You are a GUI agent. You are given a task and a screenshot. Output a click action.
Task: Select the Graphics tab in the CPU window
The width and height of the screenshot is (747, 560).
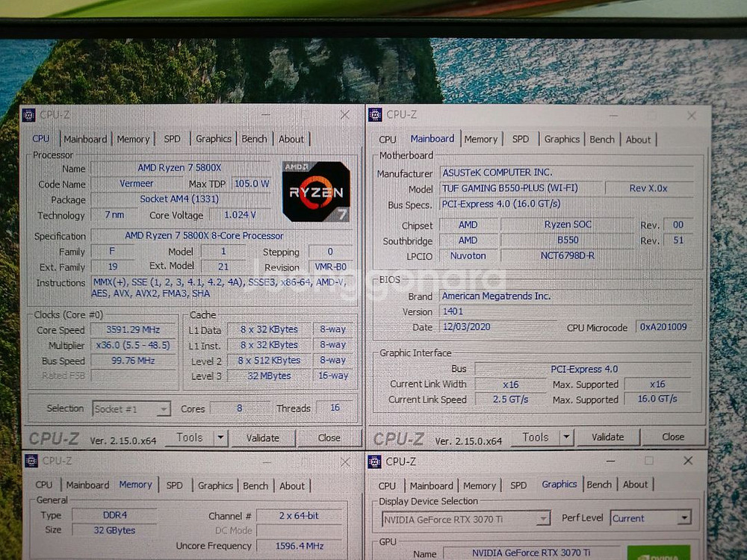pyautogui.click(x=214, y=139)
